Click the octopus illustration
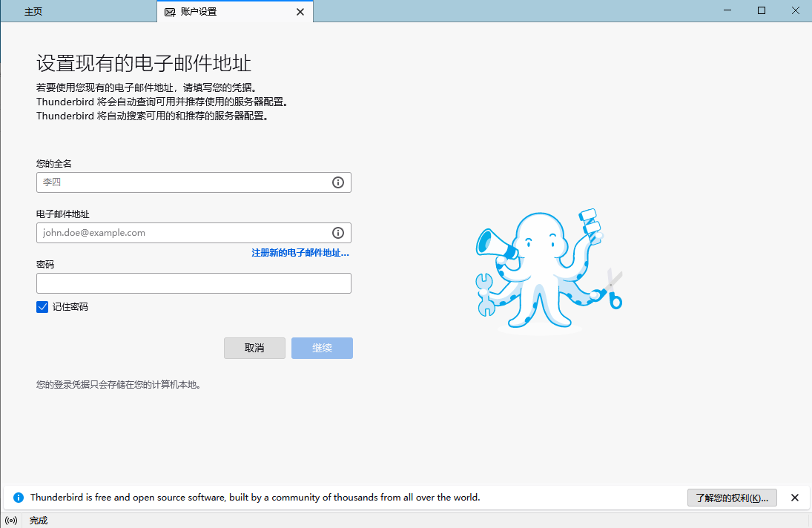The height and width of the screenshot is (528, 812). 549,270
